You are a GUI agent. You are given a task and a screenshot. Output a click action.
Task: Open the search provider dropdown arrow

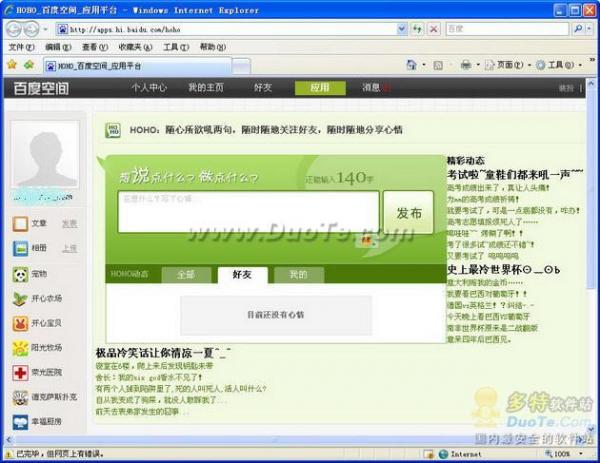click(x=589, y=29)
